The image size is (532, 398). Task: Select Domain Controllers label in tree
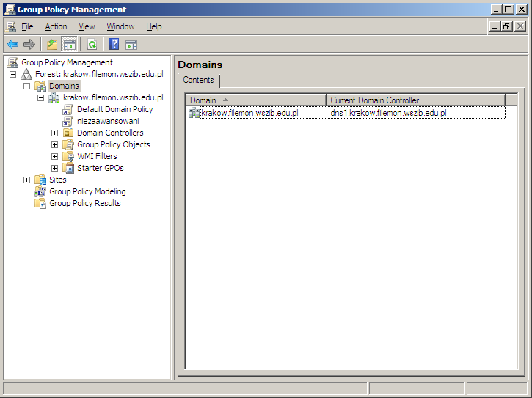[x=110, y=133]
